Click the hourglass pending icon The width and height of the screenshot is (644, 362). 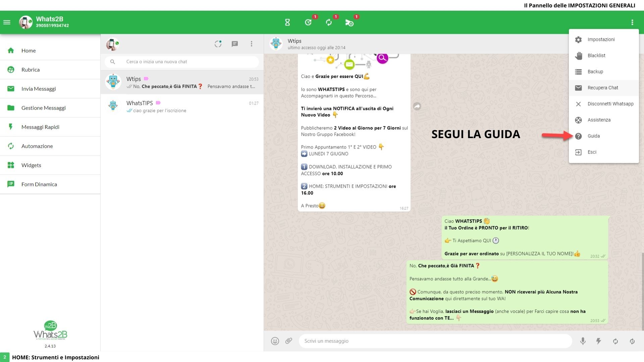(287, 22)
